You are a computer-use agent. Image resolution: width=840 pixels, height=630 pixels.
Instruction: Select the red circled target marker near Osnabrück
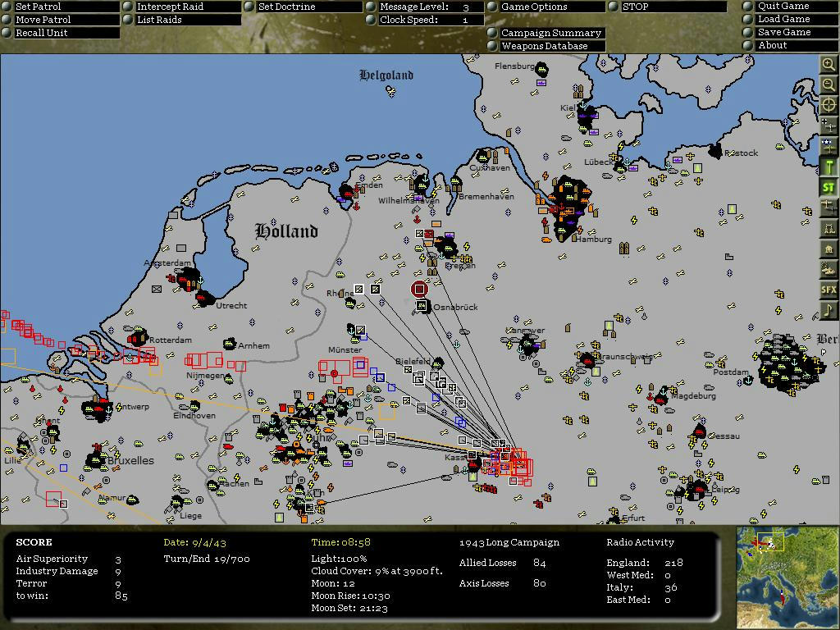tap(419, 290)
